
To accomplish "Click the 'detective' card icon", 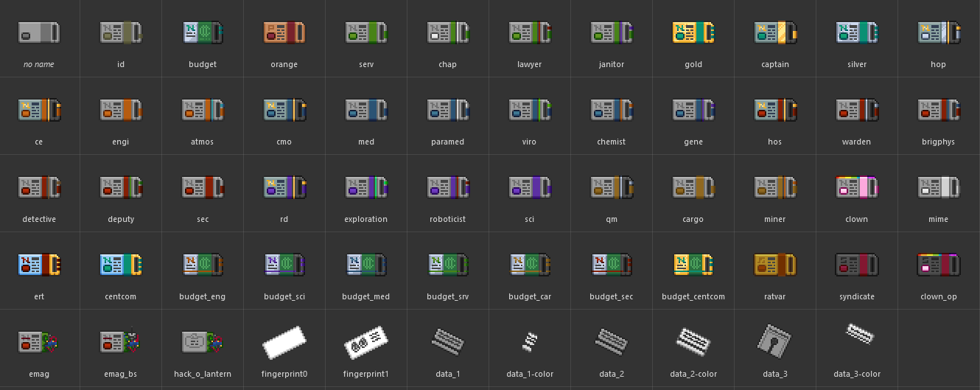I will (x=39, y=187).
